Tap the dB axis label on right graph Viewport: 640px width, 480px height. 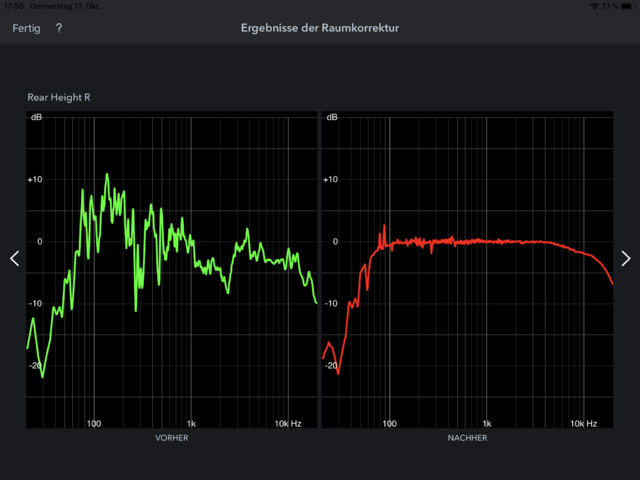(x=332, y=118)
